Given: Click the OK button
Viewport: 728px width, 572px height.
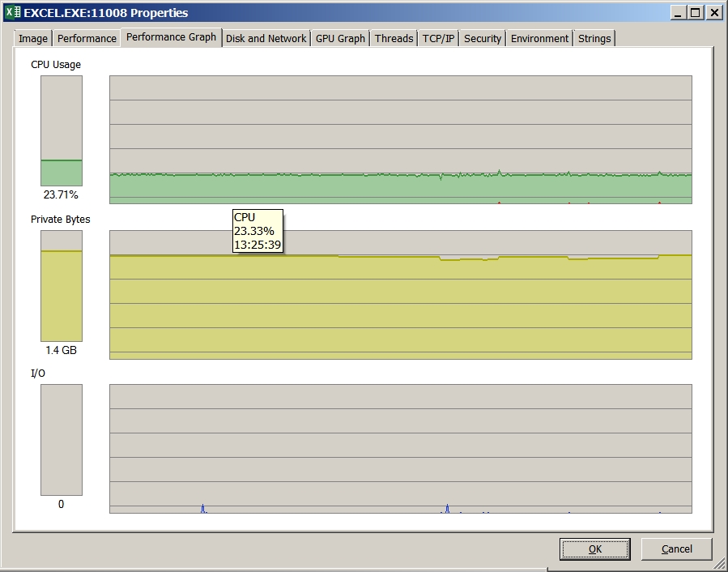Looking at the screenshot, I should coord(594,549).
